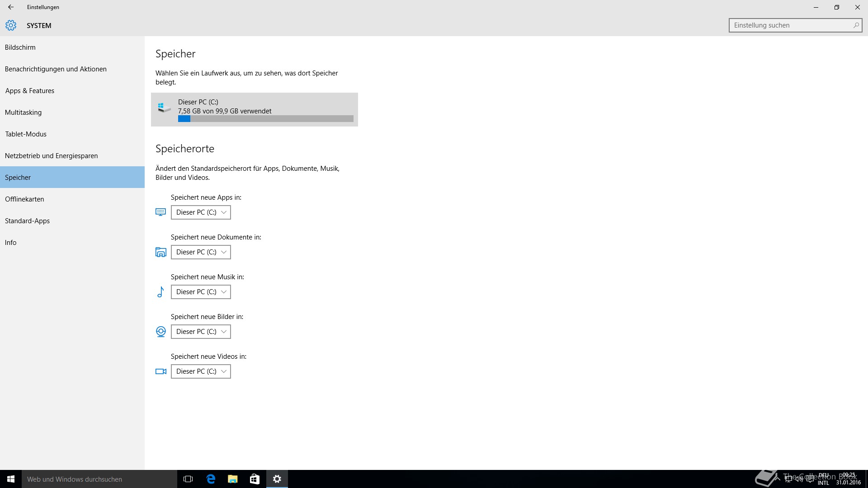Click the Speichert neue Videos in label

(x=208, y=357)
